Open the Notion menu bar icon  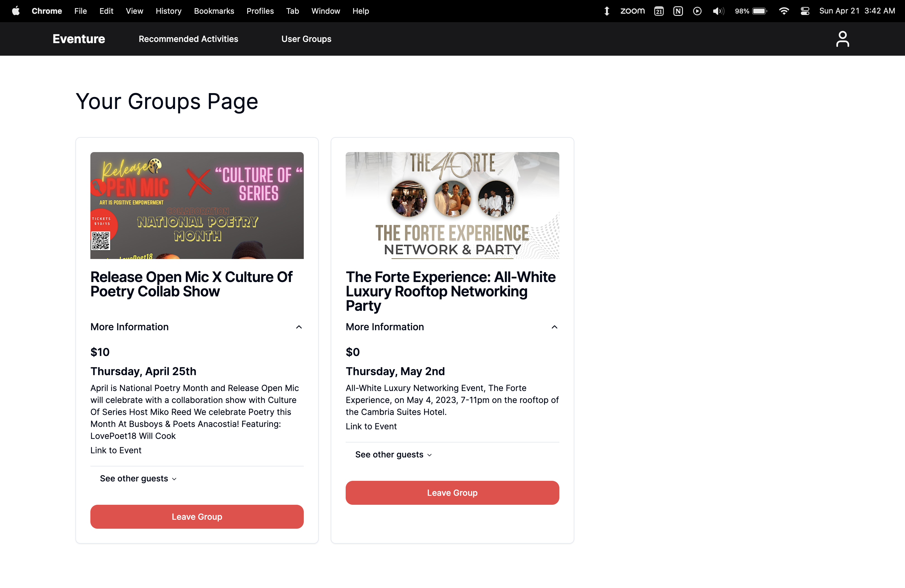pos(678,11)
